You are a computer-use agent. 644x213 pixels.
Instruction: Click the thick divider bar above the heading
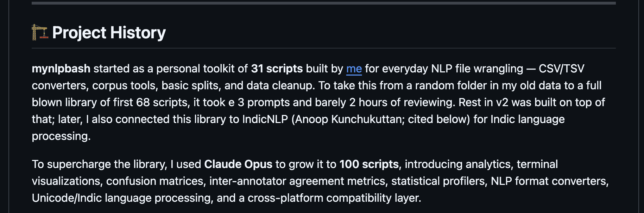pyautogui.click(x=323, y=3)
